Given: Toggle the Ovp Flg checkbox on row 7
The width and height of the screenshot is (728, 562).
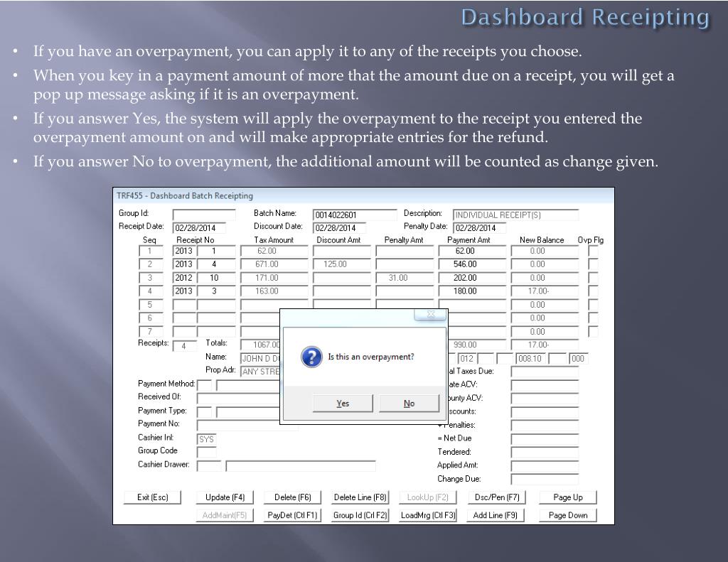Looking at the screenshot, I should [593, 331].
